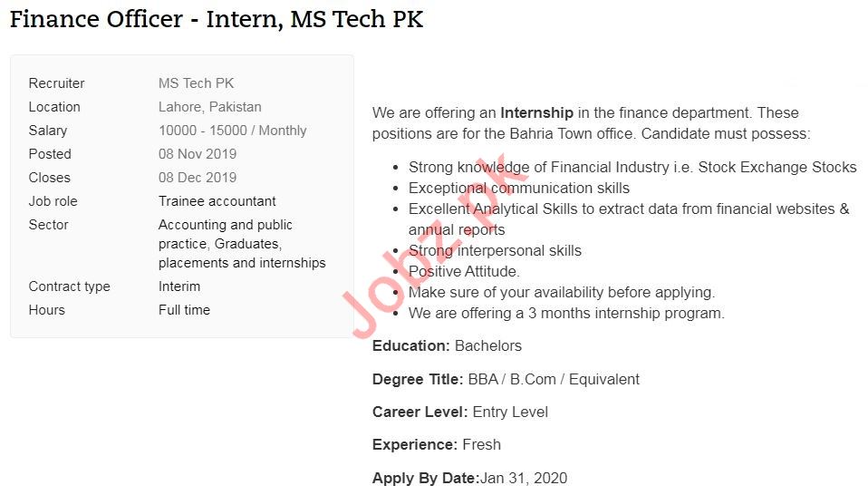Click the Interim contract type
The width and height of the screenshot is (868, 495).
[179, 286]
